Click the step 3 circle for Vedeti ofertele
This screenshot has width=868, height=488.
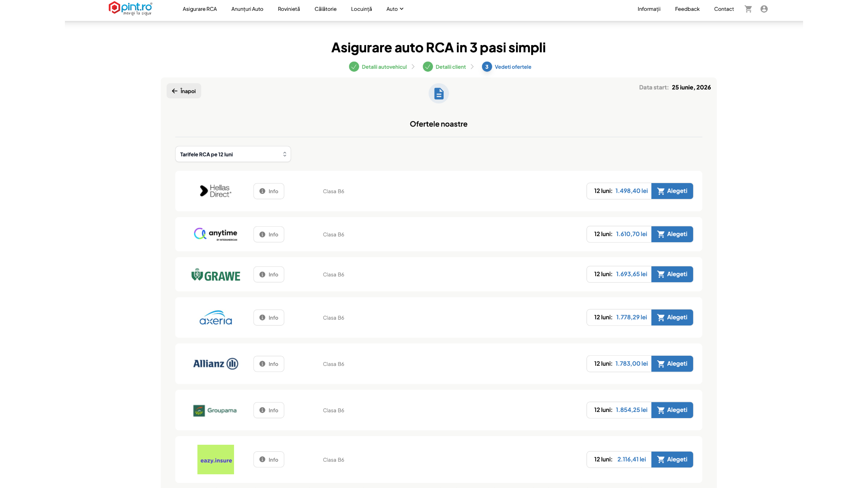pyautogui.click(x=487, y=67)
